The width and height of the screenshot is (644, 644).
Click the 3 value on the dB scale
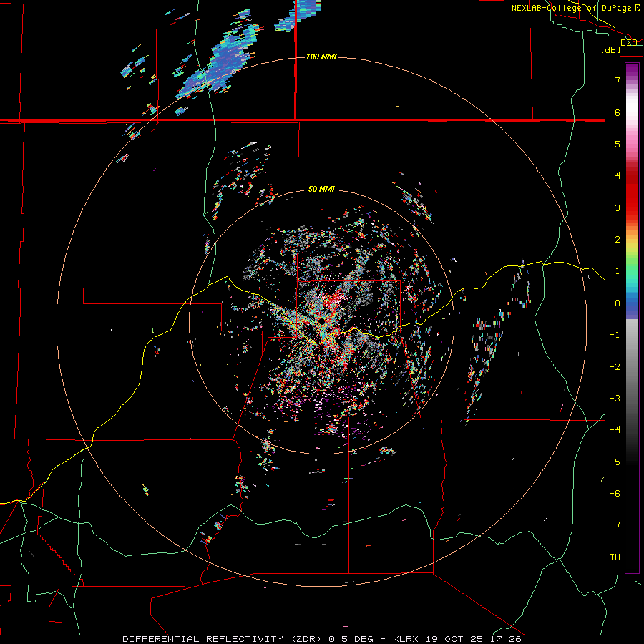pyautogui.click(x=618, y=208)
